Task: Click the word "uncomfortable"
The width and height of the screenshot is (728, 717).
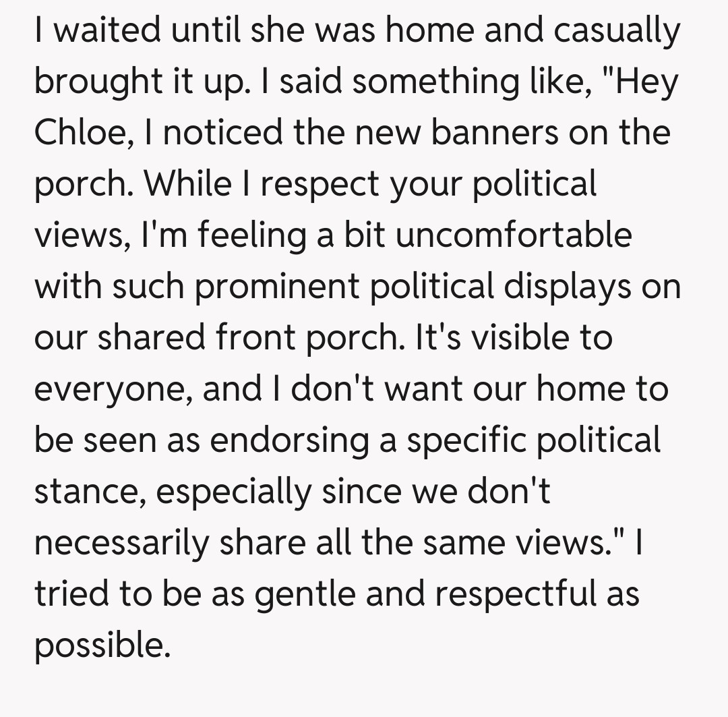Action: click(x=514, y=235)
